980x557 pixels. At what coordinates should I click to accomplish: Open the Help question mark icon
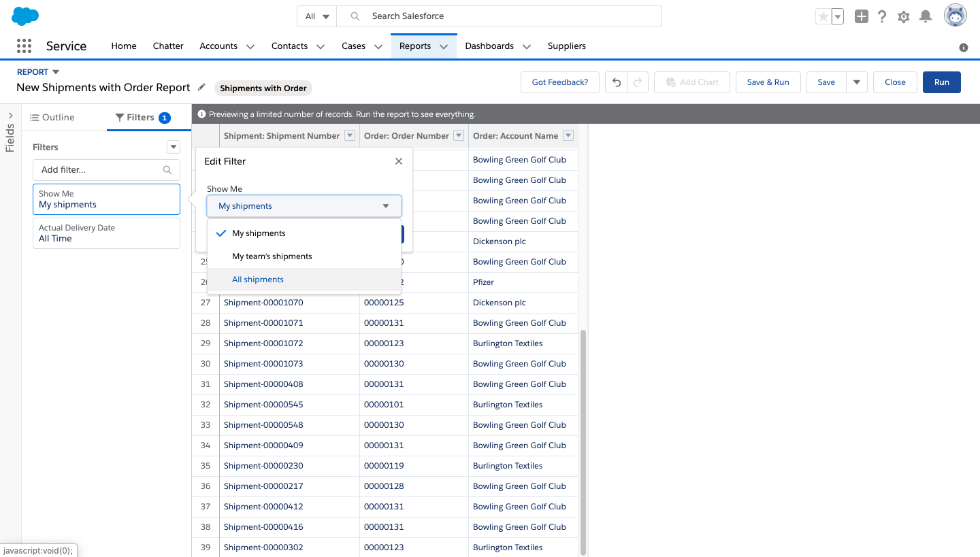click(x=882, y=16)
